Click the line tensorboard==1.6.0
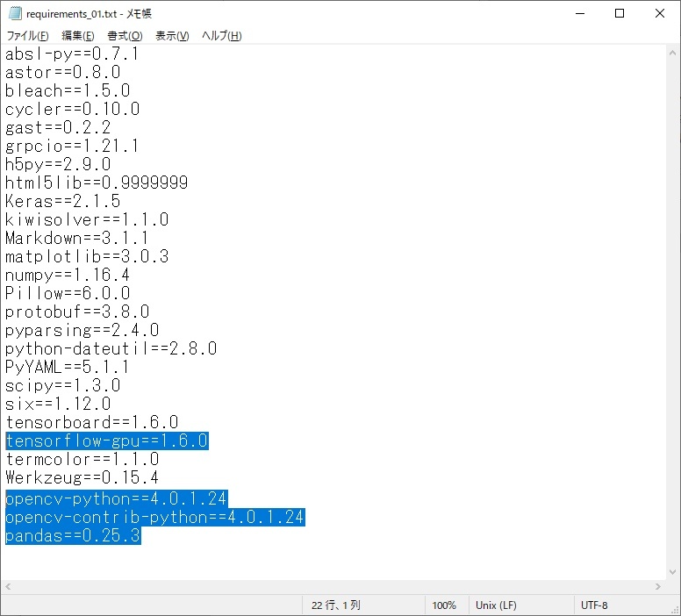Viewport: 681px width, 616px height. (x=91, y=422)
